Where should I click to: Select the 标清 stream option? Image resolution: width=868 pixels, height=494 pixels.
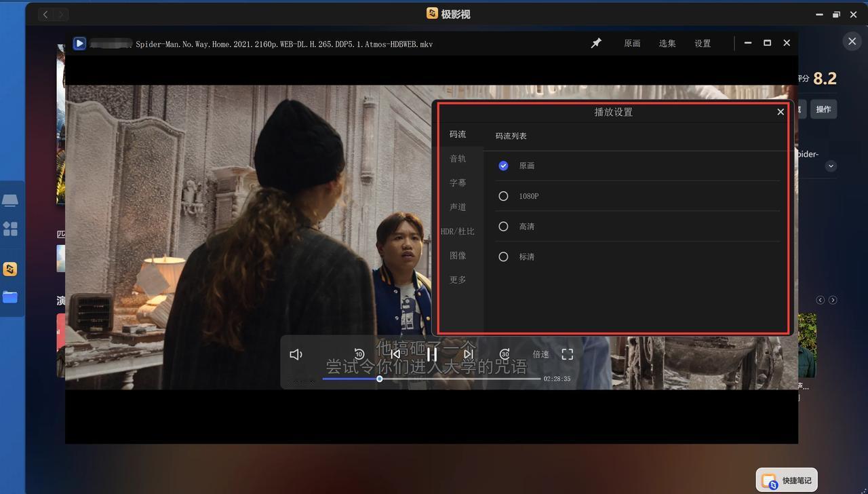pos(503,256)
